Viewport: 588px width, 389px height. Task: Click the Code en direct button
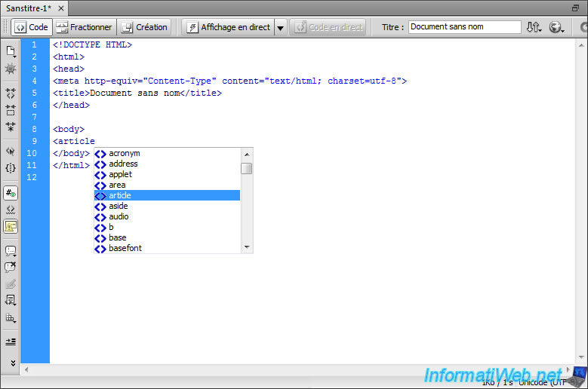pos(328,27)
